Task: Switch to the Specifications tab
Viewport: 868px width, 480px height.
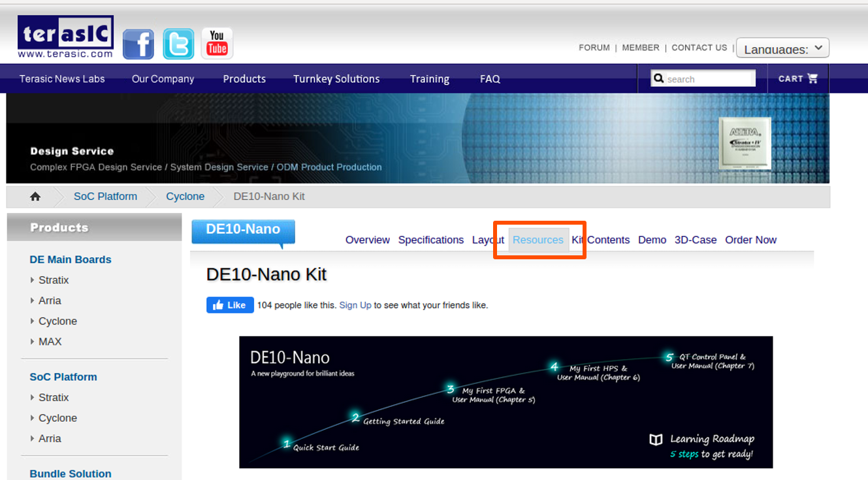Action: pos(431,240)
